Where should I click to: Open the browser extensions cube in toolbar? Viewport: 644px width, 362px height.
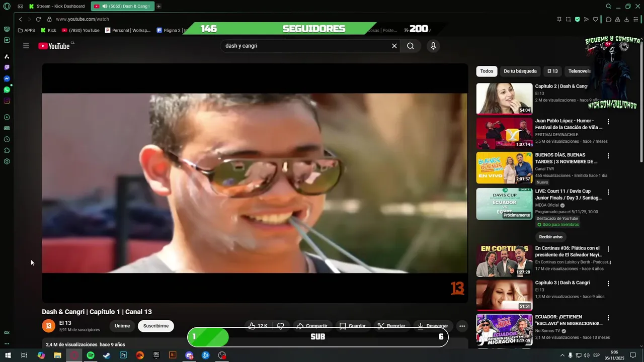click(x=608, y=19)
